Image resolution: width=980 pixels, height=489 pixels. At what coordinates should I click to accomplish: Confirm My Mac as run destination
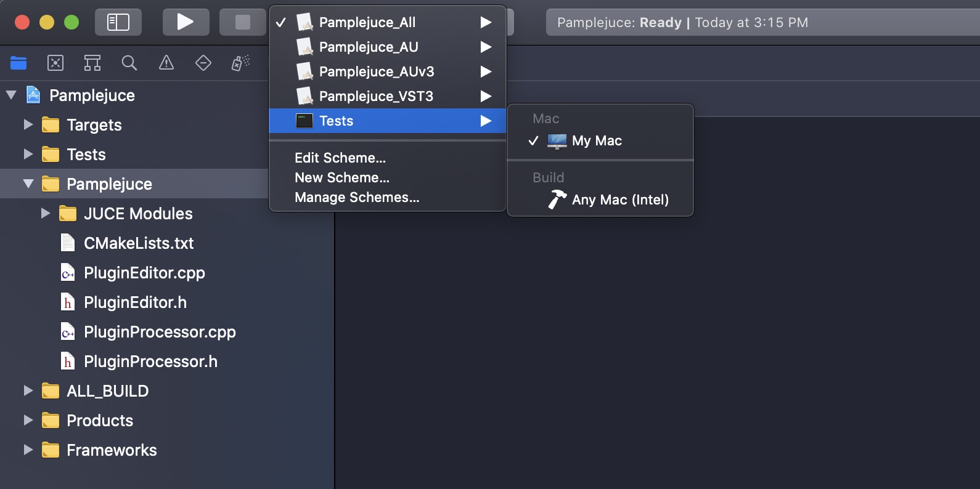[x=595, y=140]
